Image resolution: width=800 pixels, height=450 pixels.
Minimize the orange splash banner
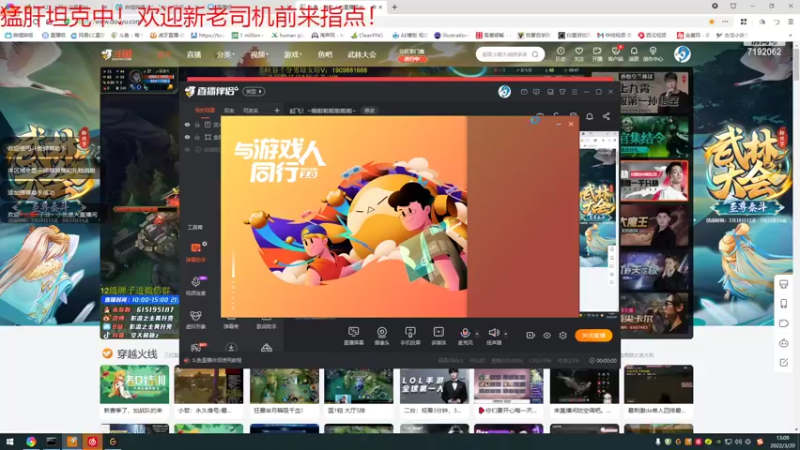559,124
